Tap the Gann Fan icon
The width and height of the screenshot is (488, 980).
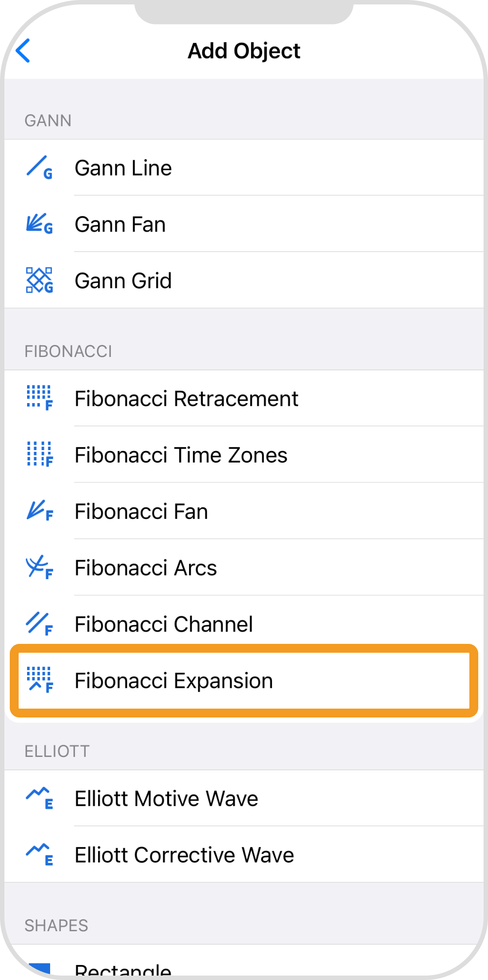click(x=39, y=224)
